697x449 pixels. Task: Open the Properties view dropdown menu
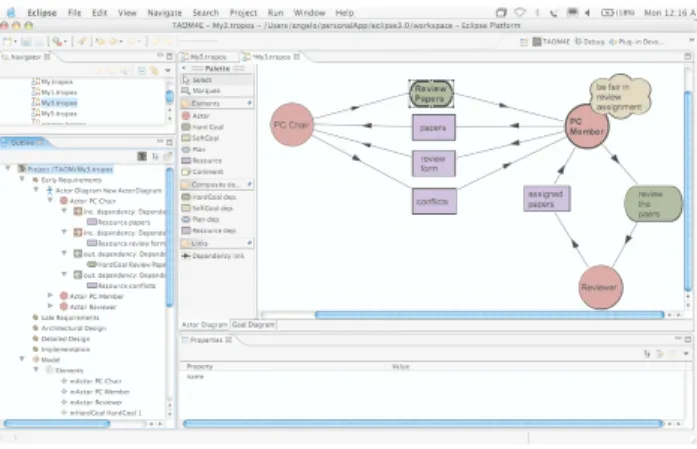(686, 354)
